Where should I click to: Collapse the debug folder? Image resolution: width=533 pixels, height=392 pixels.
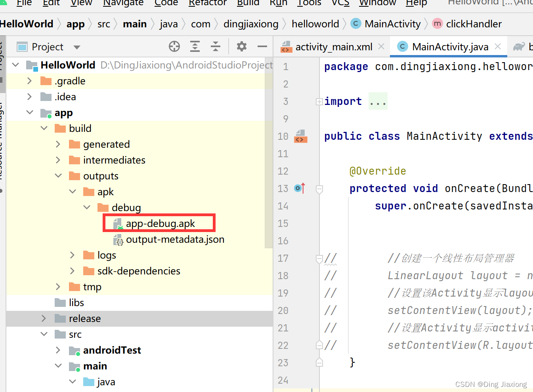pos(87,207)
